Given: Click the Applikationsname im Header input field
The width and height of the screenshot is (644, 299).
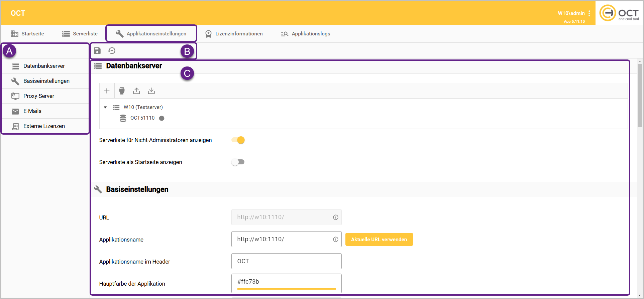Looking at the screenshot, I should pos(286,261).
